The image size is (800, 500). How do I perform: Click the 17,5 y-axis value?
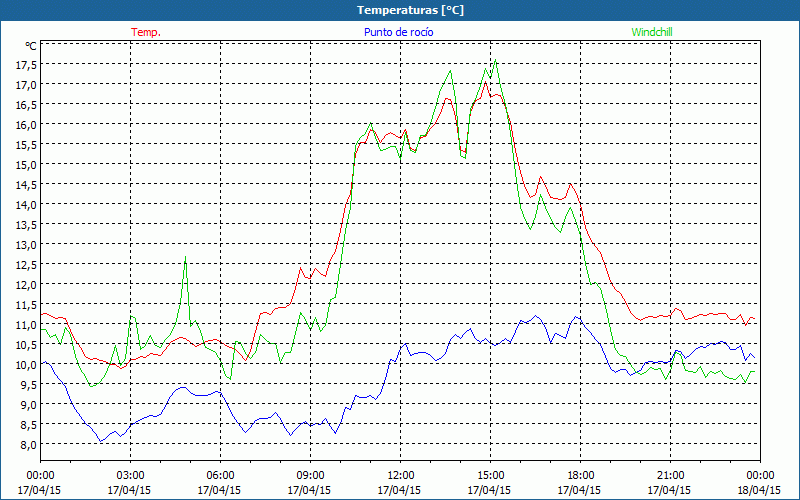pyautogui.click(x=26, y=64)
